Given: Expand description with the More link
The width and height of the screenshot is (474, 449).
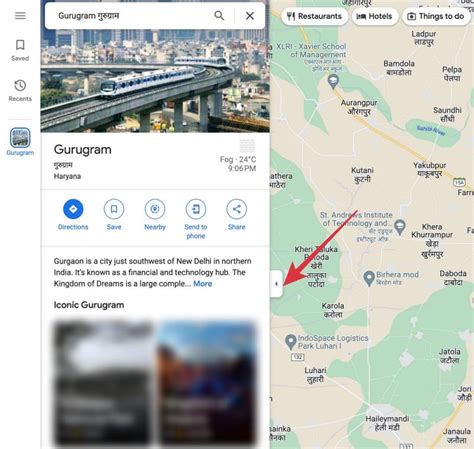Looking at the screenshot, I should 203,284.
